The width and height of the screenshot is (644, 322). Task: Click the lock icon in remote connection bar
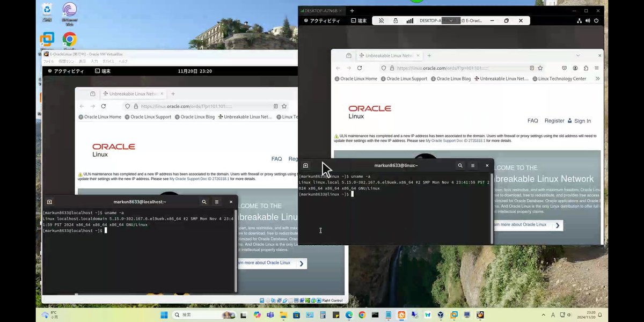point(396,21)
